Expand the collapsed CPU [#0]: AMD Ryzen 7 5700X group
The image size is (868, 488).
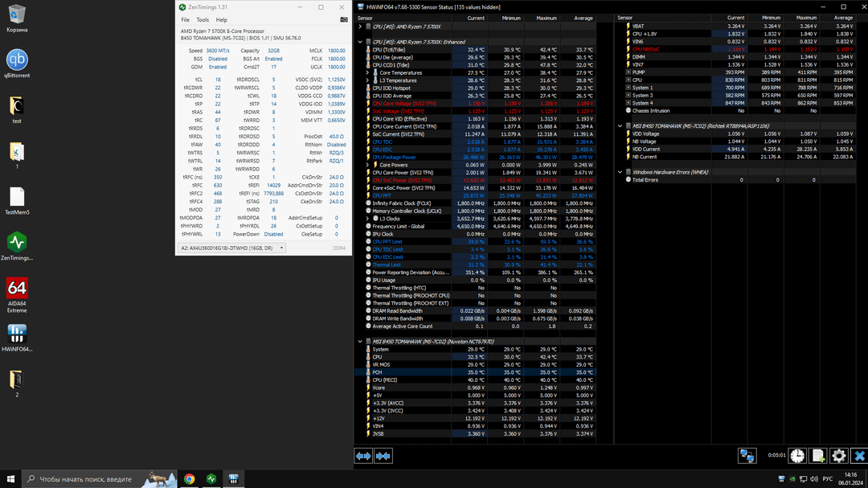(360, 27)
